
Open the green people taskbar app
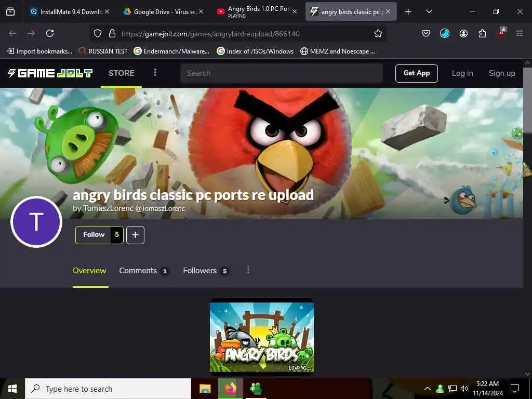[256, 389]
